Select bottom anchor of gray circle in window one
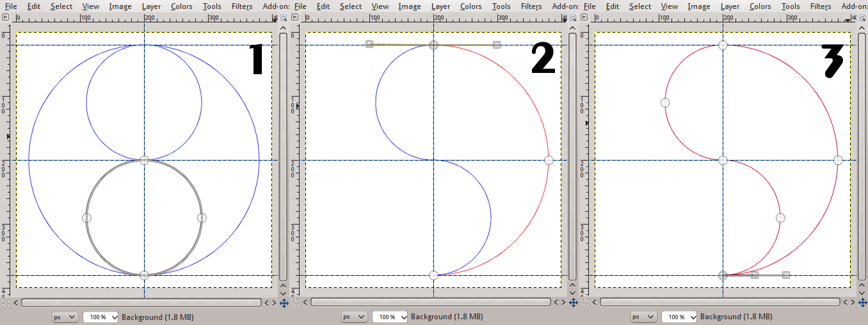868x325 pixels. [144, 275]
